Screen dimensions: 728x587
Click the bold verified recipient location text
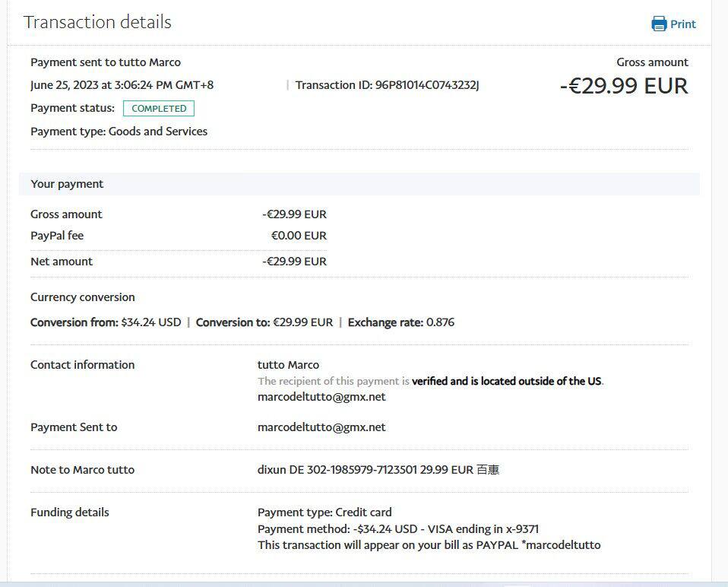click(507, 381)
